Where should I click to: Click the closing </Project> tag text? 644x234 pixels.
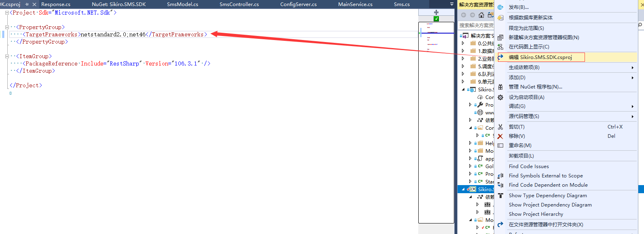point(26,86)
